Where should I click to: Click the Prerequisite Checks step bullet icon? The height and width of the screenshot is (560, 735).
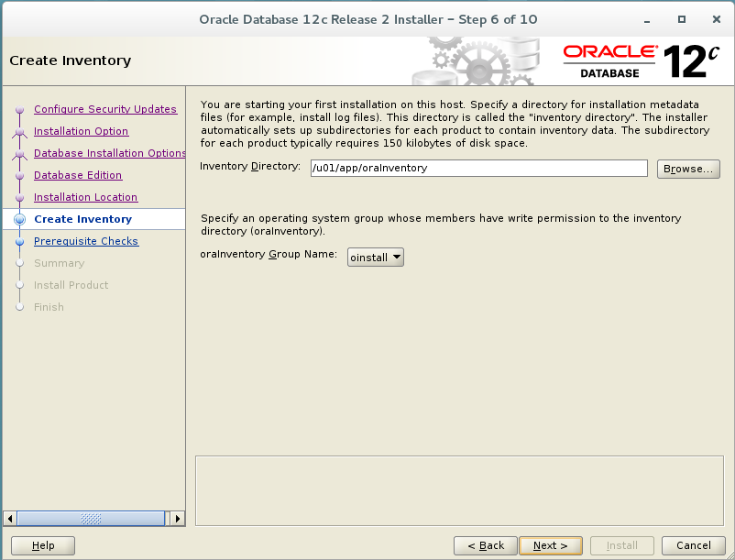click(19, 241)
